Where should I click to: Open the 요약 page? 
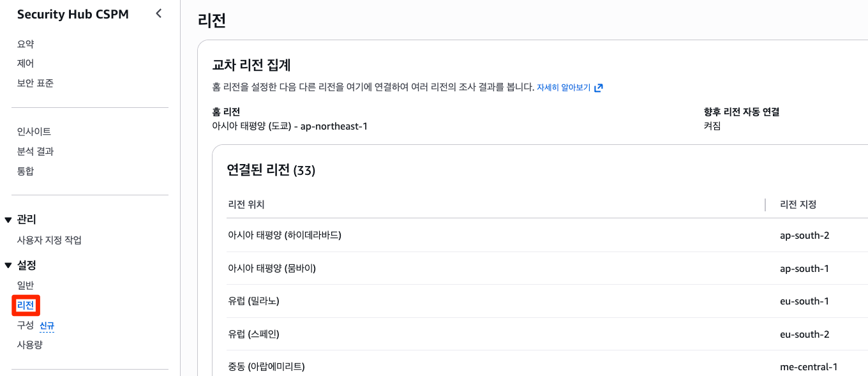click(x=26, y=44)
